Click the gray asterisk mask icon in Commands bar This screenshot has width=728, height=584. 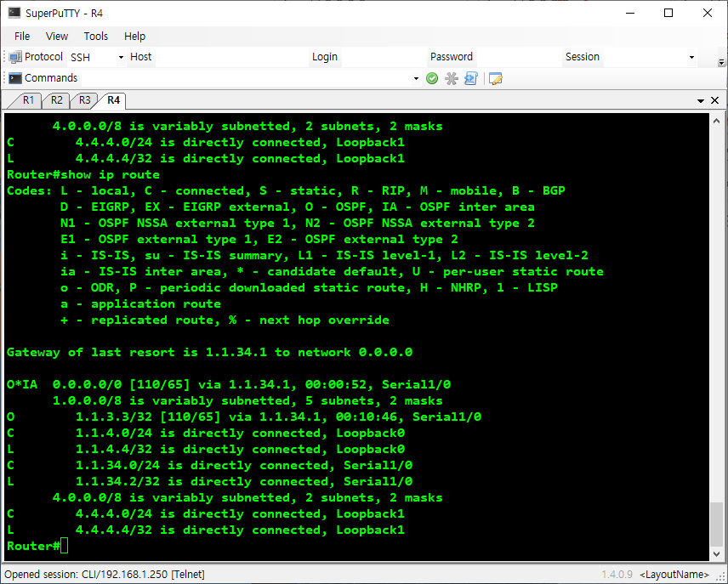tap(452, 78)
